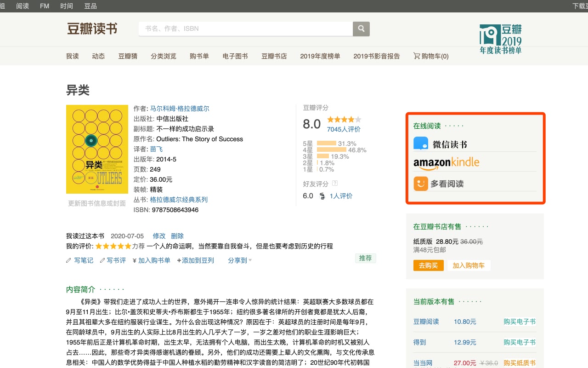588x368 pixels.
Task: Open author link 马尔科姆·格拉德威尔
Action: pos(180,109)
